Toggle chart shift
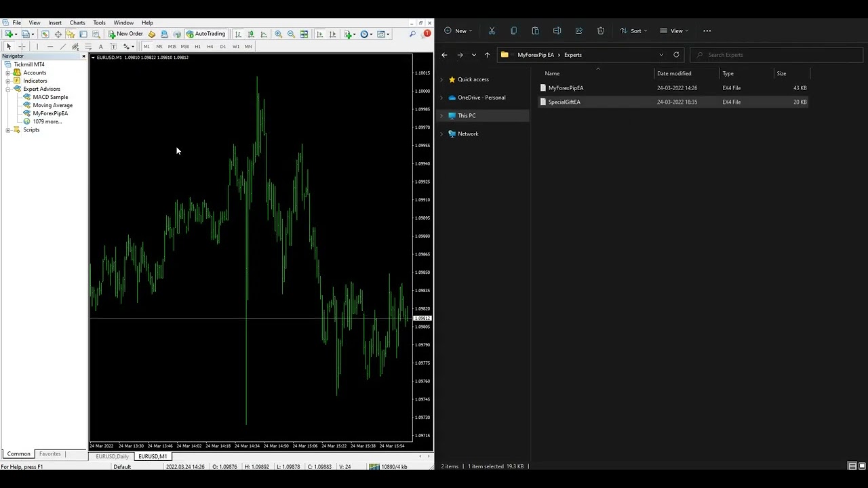The height and width of the screenshot is (488, 868). (x=333, y=34)
